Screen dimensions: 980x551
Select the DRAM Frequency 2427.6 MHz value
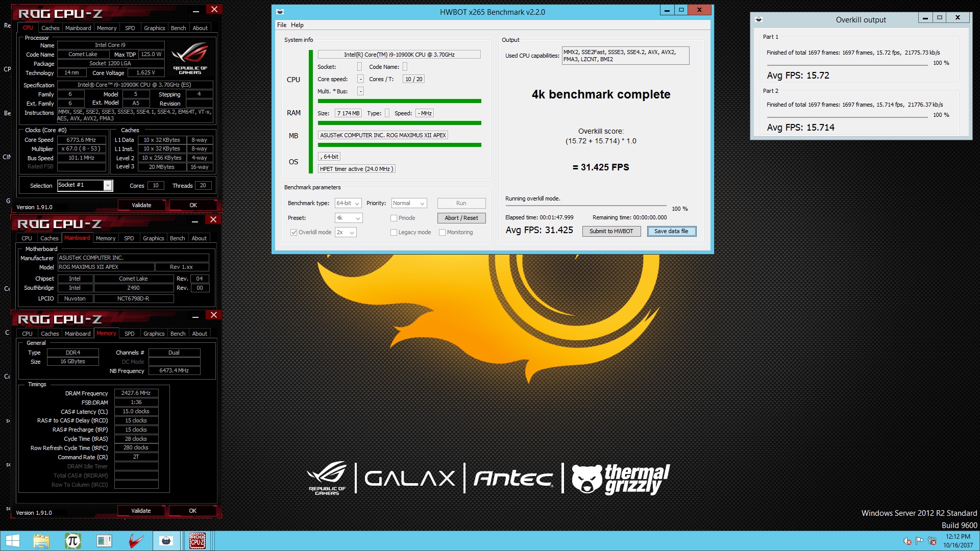[x=136, y=393]
